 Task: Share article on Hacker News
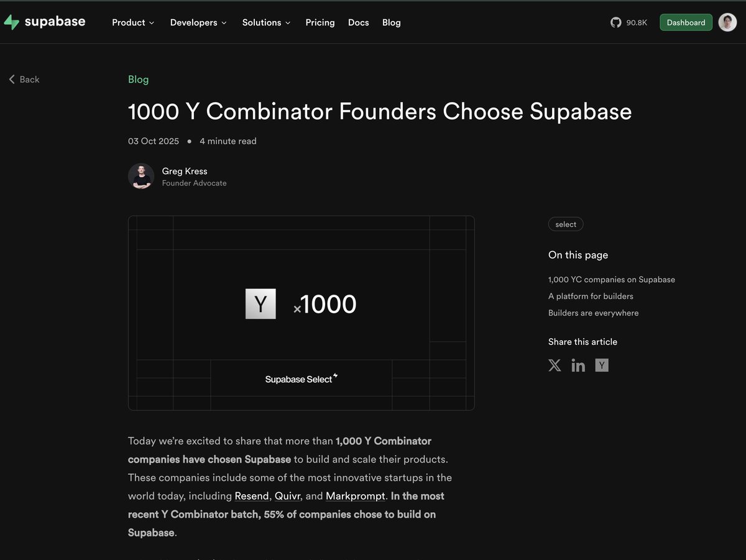point(602,365)
